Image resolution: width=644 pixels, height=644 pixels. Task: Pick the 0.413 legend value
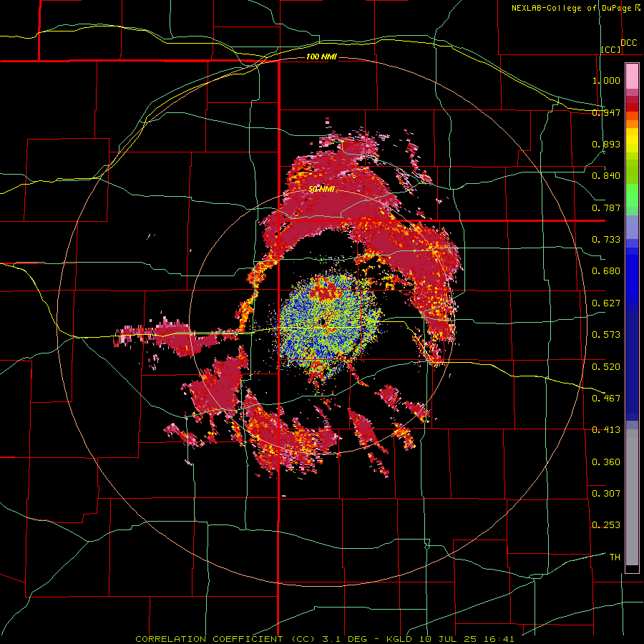[x=606, y=430]
